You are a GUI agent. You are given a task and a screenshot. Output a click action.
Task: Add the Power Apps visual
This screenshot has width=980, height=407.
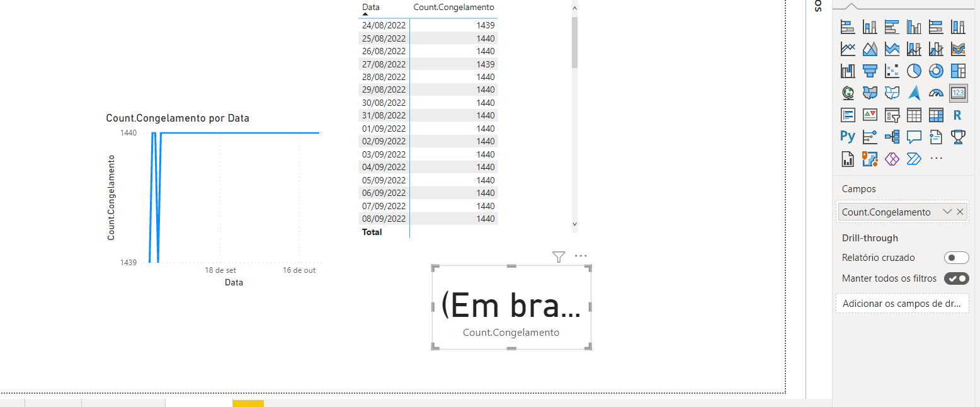click(x=892, y=159)
